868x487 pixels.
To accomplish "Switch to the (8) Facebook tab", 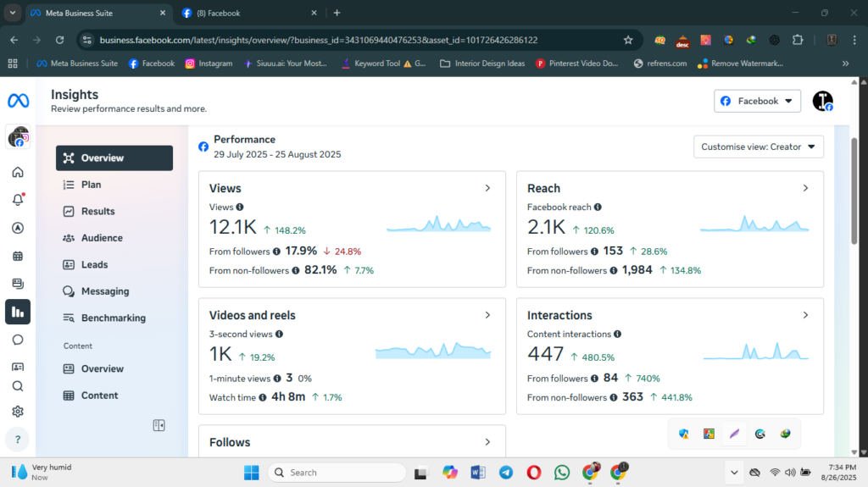I will 250,13.
